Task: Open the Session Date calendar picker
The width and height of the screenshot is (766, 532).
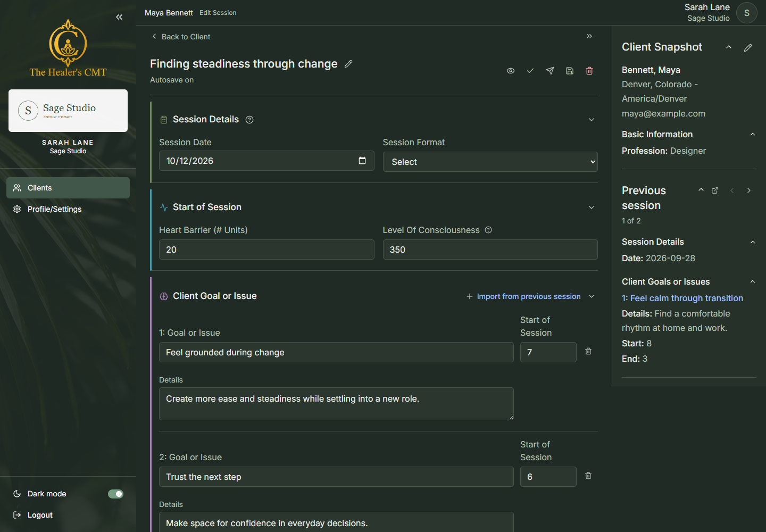Action: [362, 161]
